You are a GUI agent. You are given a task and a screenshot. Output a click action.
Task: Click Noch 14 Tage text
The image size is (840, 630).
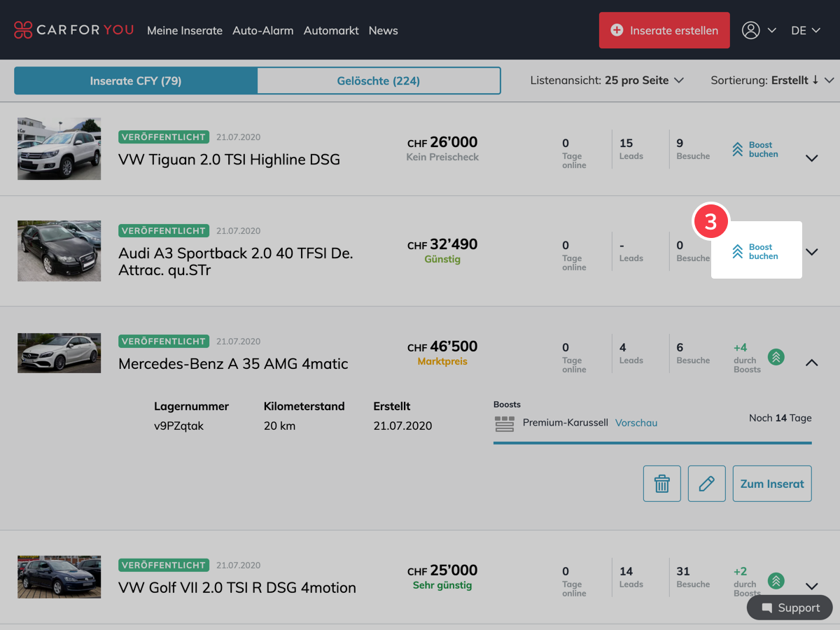pyautogui.click(x=780, y=418)
